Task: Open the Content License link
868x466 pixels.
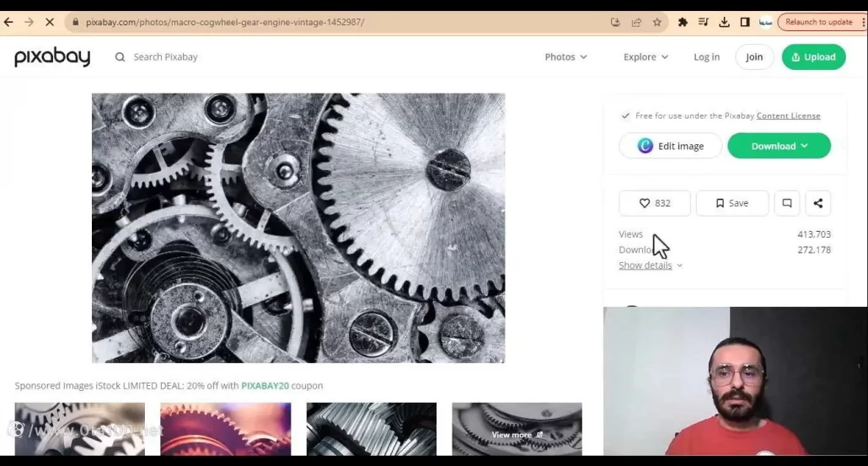Action: coord(788,116)
